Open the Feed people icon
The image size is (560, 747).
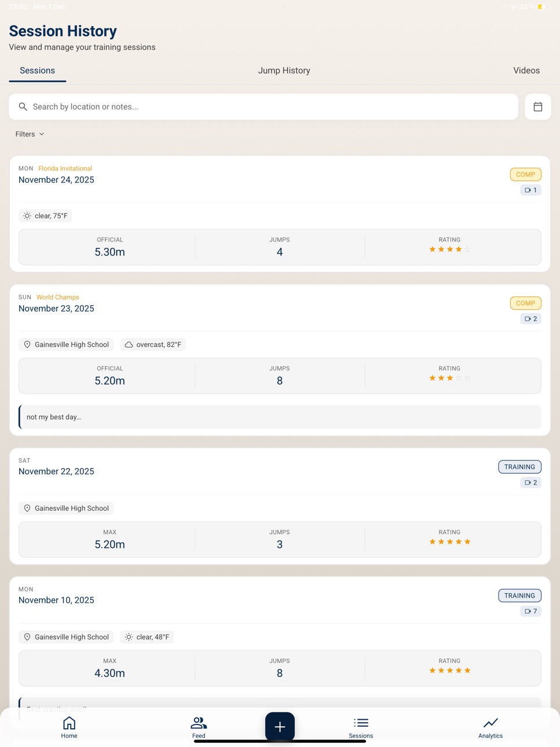(x=199, y=723)
